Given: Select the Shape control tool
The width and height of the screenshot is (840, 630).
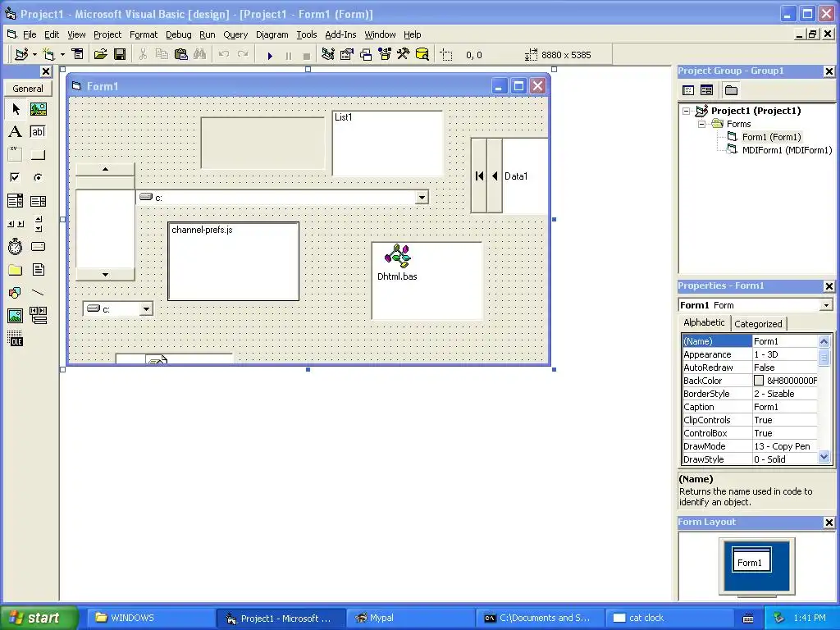Looking at the screenshot, I should click(16, 293).
